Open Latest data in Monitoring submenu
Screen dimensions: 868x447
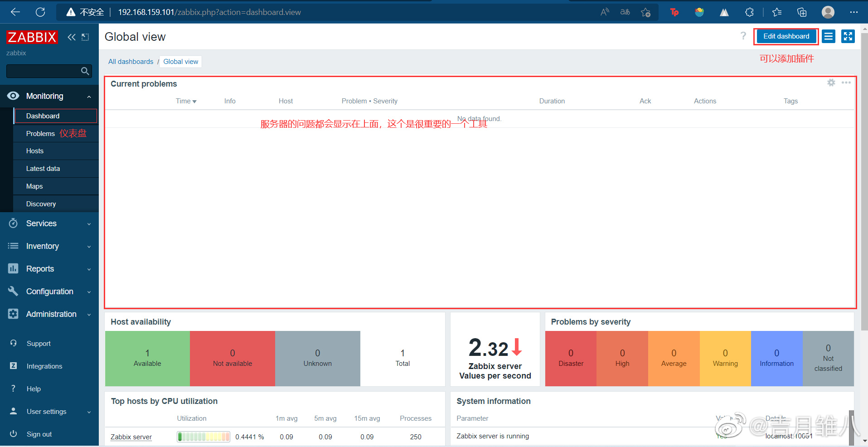pyautogui.click(x=56, y=169)
